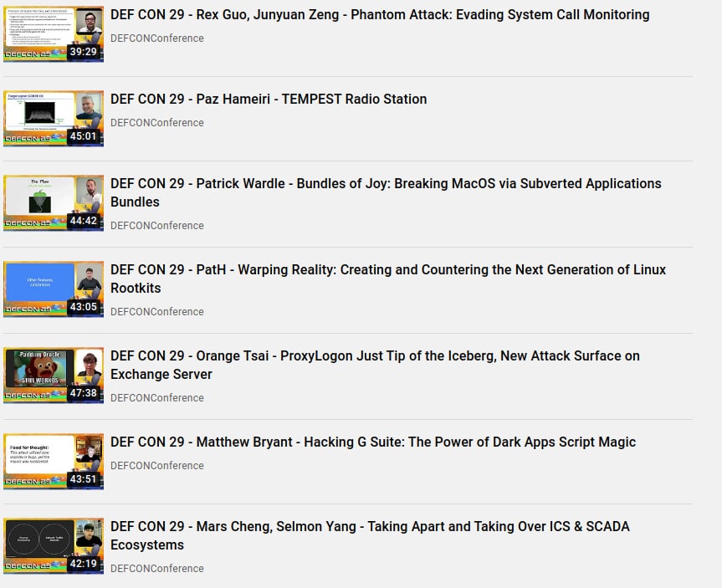Viewport: 722px width, 588px height.
Task: Open the Phantom Attack video thumbnail
Action: click(54, 34)
